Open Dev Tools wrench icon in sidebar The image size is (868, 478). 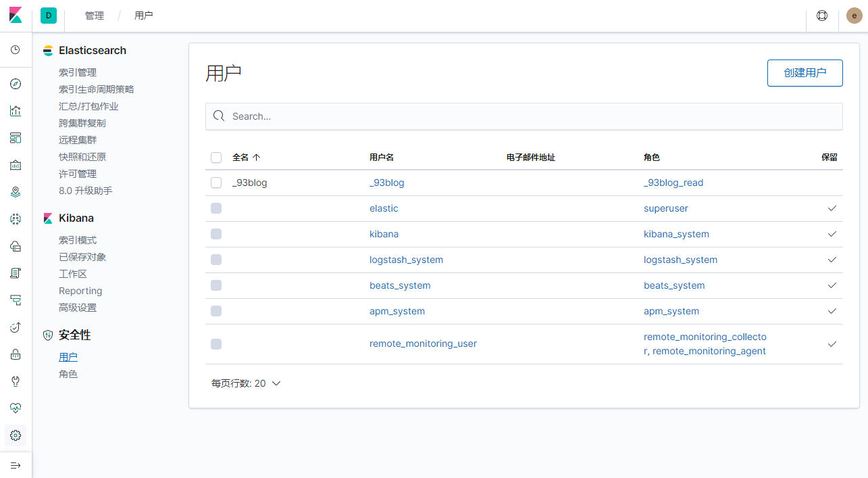click(16, 381)
